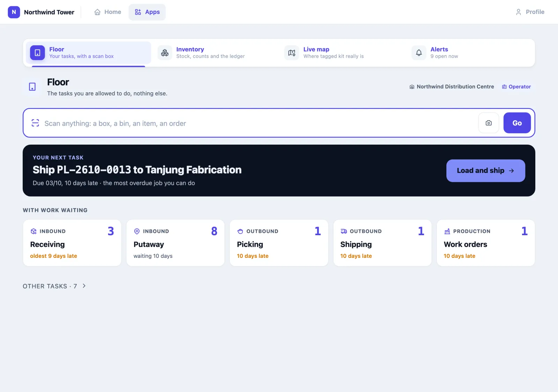This screenshot has width=558, height=392.
Task: Click the Load and ship button
Action: pyautogui.click(x=486, y=171)
